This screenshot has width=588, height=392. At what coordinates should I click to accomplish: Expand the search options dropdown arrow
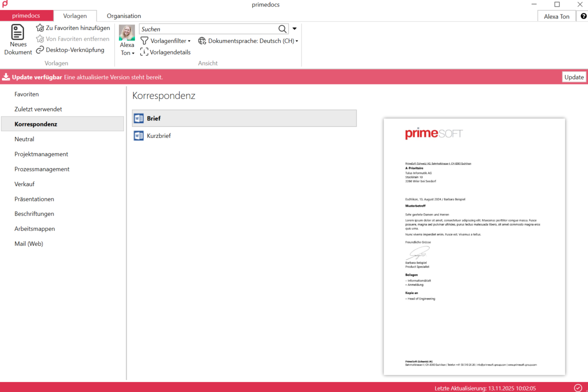295,29
